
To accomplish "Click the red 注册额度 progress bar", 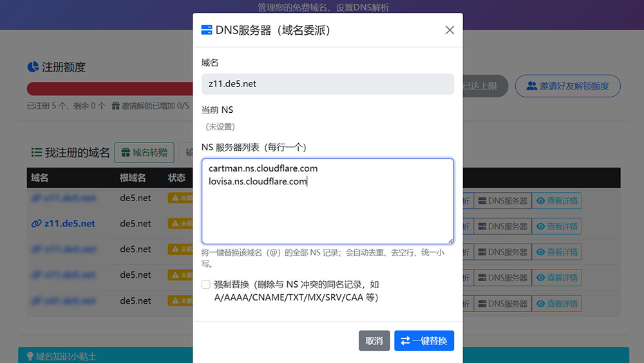I will coord(109,89).
